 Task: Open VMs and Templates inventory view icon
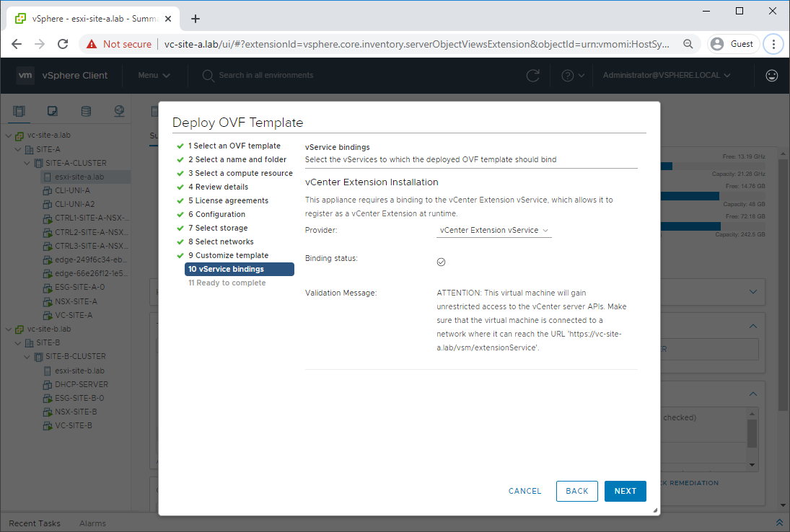click(53, 111)
